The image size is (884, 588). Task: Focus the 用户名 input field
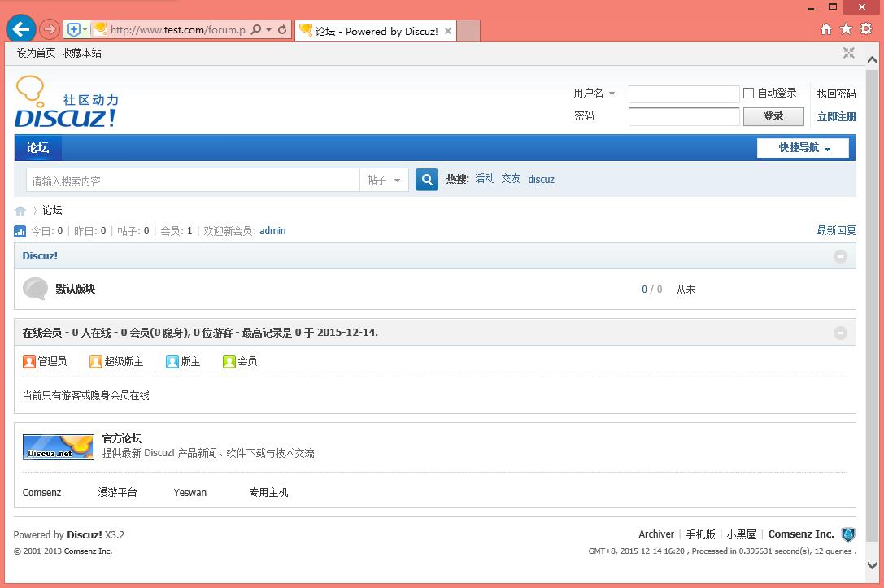684,94
